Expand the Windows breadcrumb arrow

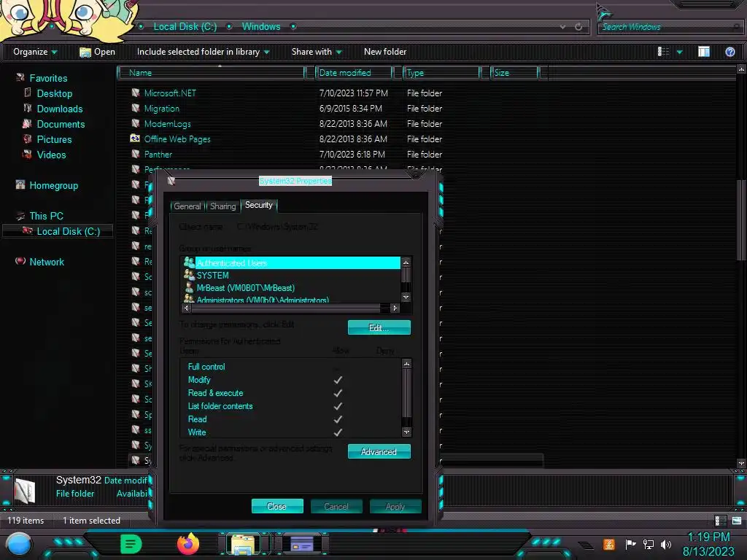[x=293, y=27]
